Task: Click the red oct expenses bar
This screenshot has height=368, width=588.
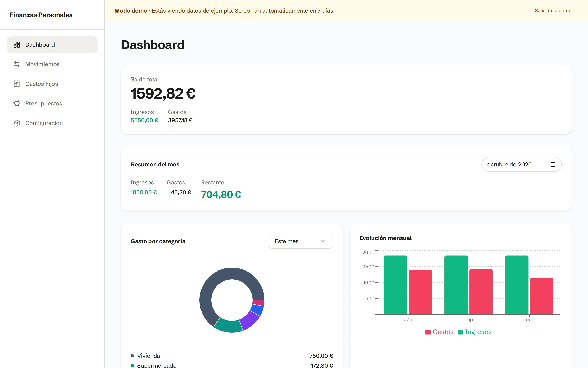Action: 542,296
